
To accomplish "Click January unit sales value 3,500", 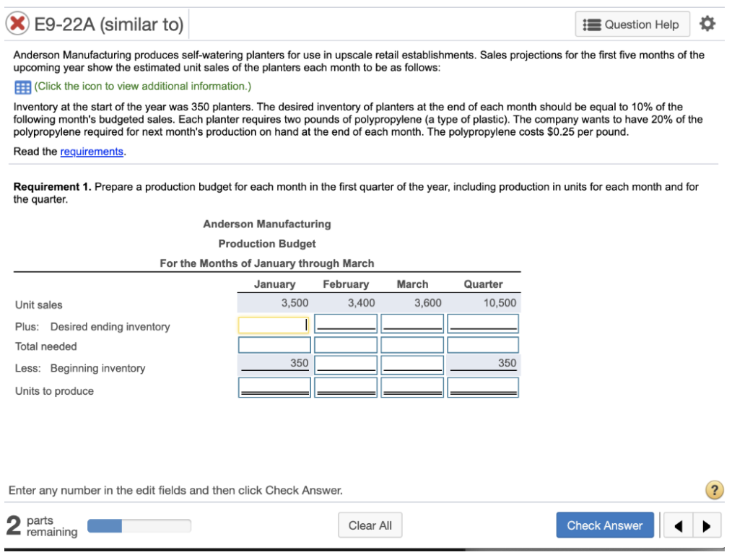I will coord(295,303).
